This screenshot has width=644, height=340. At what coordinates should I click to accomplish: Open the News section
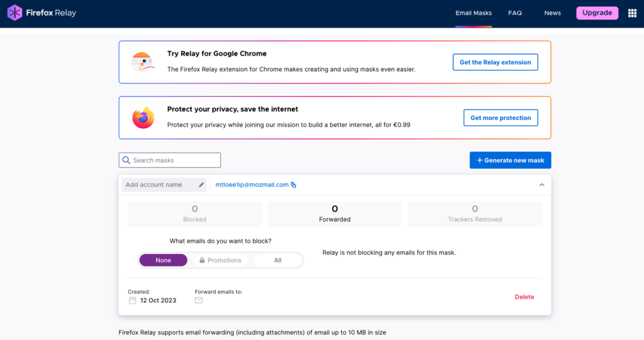click(x=552, y=13)
